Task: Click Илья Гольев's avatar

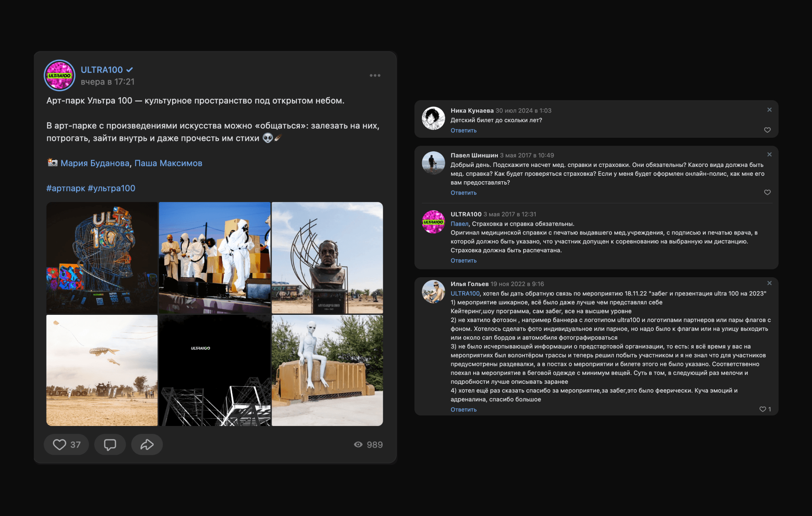Action: (x=433, y=292)
